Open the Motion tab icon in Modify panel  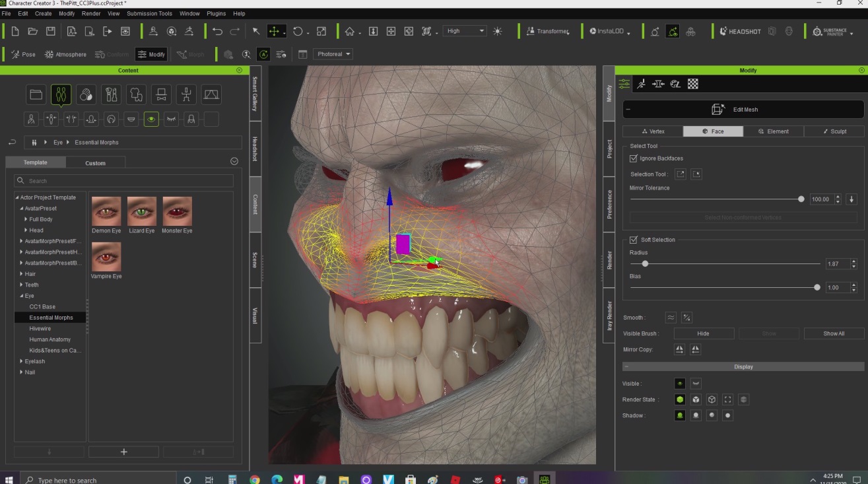[641, 84]
